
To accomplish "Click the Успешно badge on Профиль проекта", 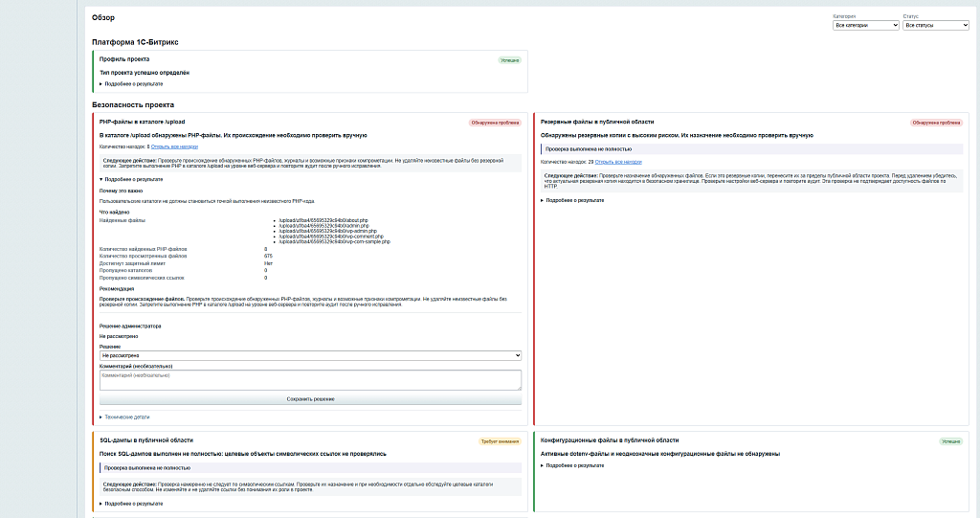I will coord(510,60).
